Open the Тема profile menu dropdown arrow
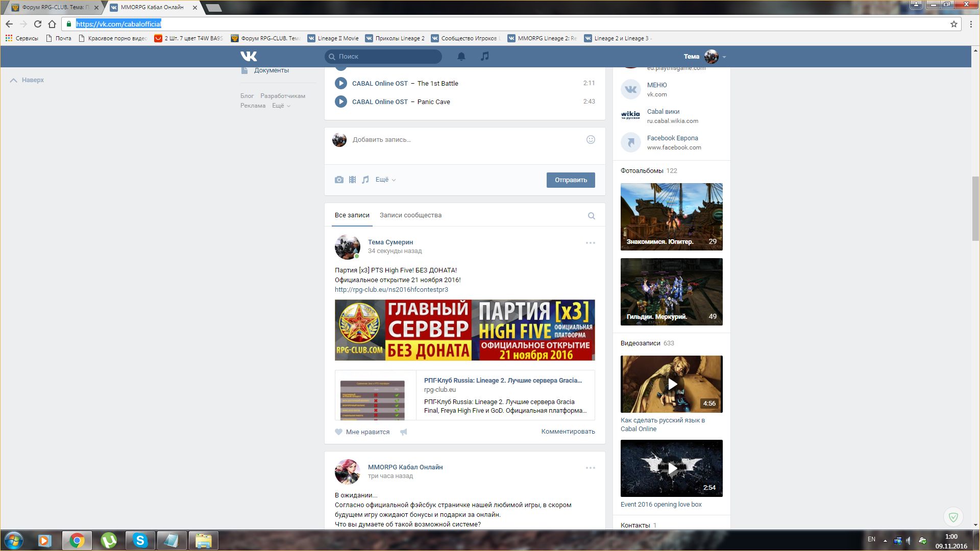980x551 pixels. [x=724, y=57]
